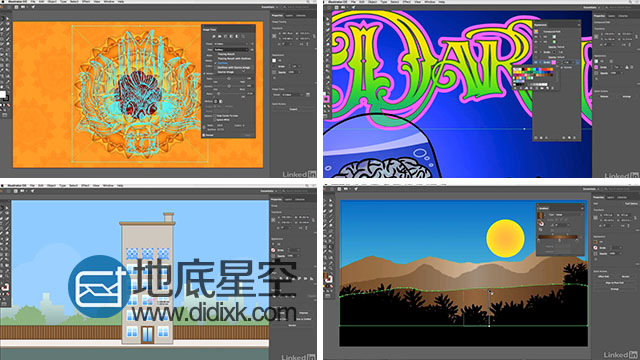The image size is (640, 360).
Task: Toggle Ignore White checkbox in Image Trace
Action: click(x=215, y=120)
